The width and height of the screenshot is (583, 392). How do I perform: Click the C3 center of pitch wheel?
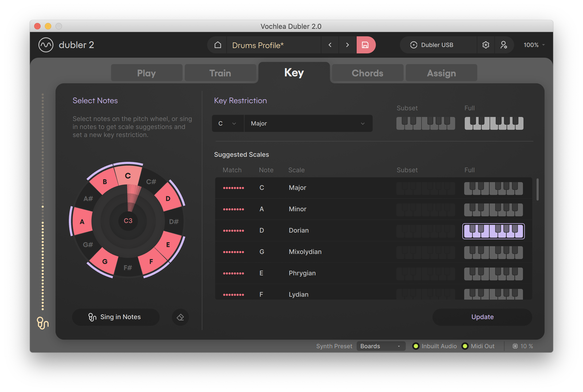[x=128, y=221]
